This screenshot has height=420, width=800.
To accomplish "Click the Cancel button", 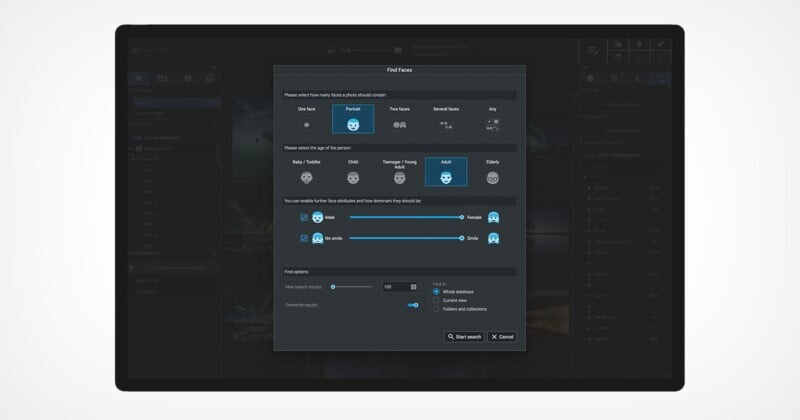I will pyautogui.click(x=503, y=337).
